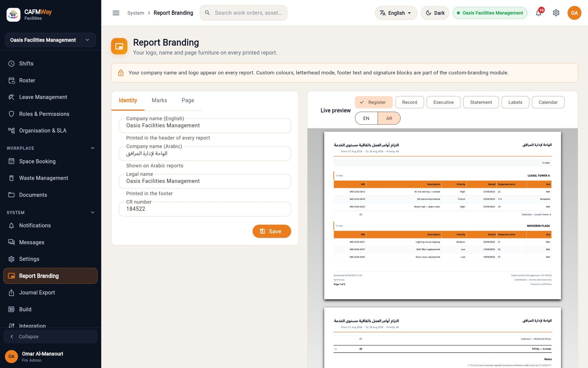Switch preview language to EN

(366, 118)
